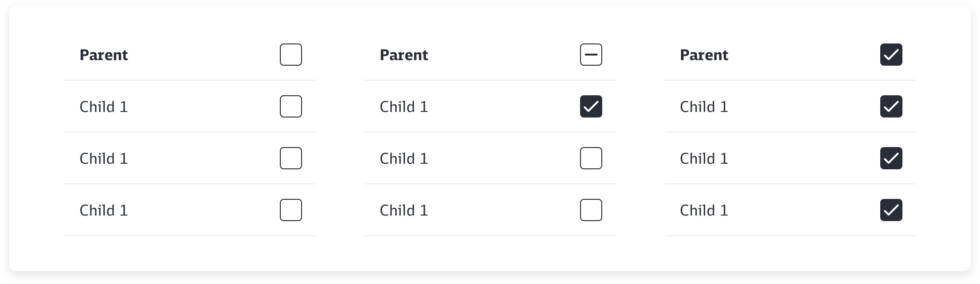This screenshot has height=284, width=980.
Task: Uncheck the checked Parent checkbox in right group
Action: [x=891, y=55]
